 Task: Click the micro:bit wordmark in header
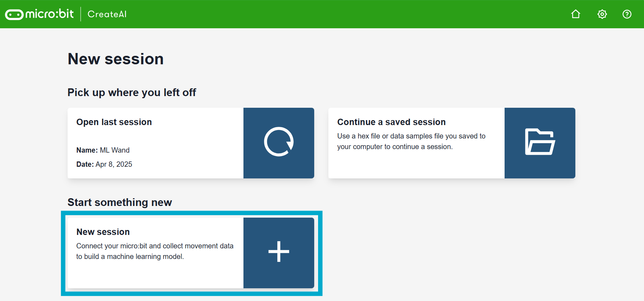(x=50, y=14)
